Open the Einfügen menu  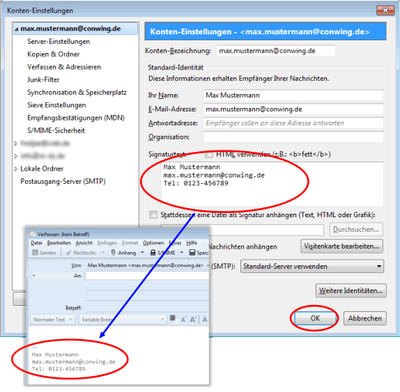pyautogui.click(x=107, y=243)
